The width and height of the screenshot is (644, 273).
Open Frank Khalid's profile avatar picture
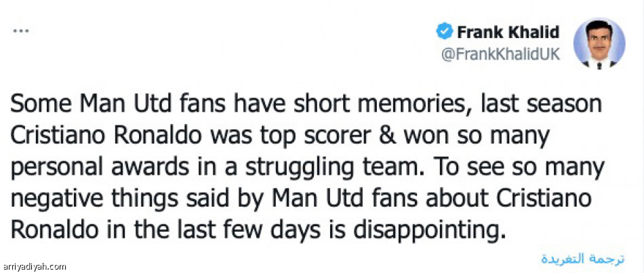(x=599, y=43)
